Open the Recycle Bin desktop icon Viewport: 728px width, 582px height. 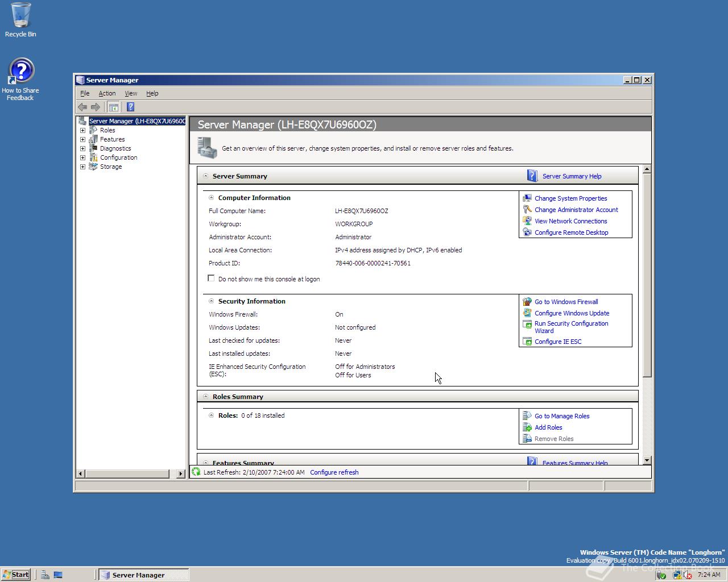click(x=20, y=19)
